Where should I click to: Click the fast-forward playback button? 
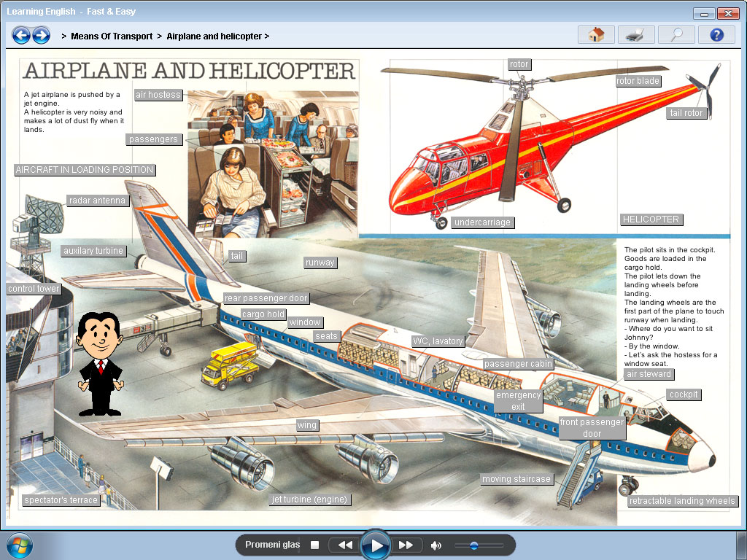pyautogui.click(x=406, y=545)
